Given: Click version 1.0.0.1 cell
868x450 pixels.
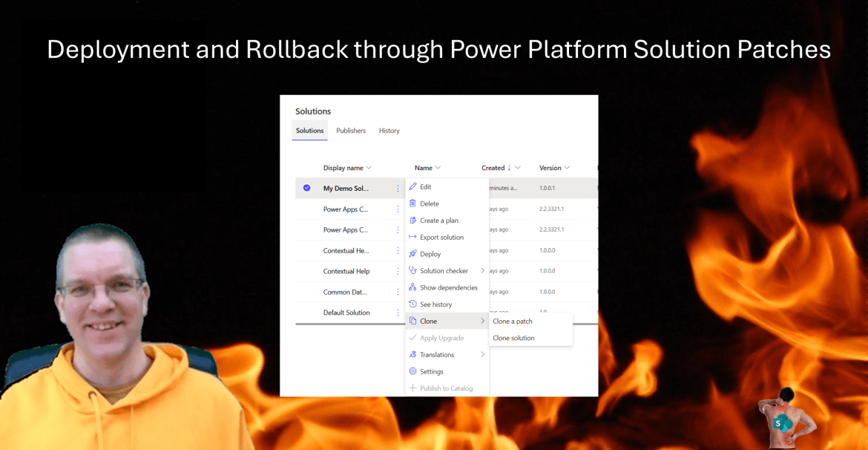Looking at the screenshot, I should [547, 189].
